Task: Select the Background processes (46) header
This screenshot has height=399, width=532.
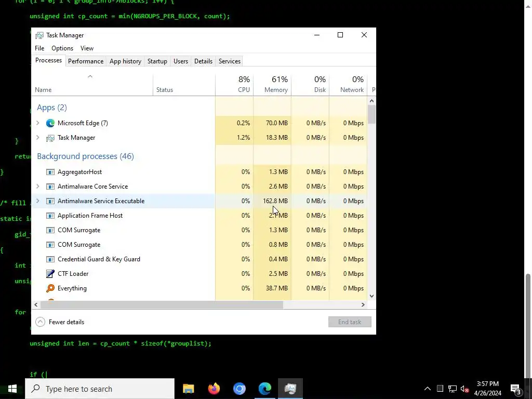Action: (86, 156)
